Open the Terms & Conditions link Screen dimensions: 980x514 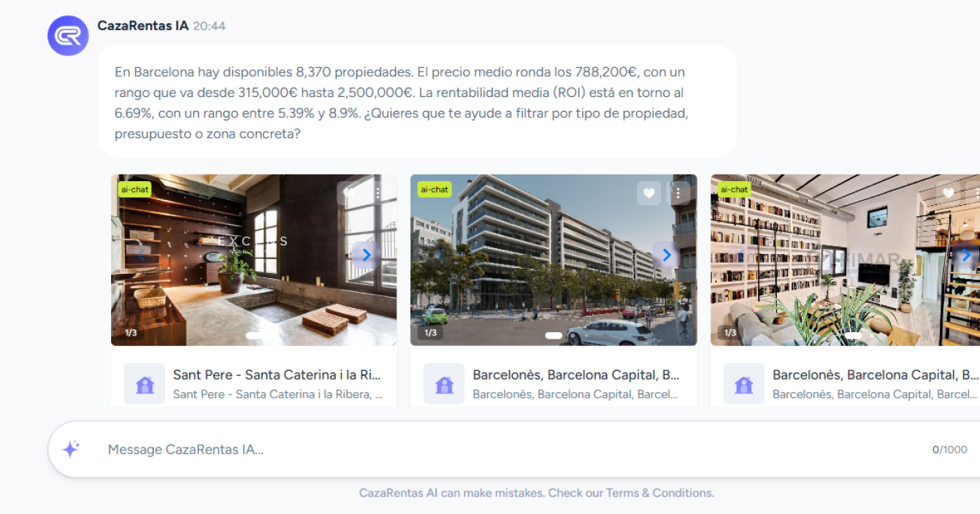(660, 493)
